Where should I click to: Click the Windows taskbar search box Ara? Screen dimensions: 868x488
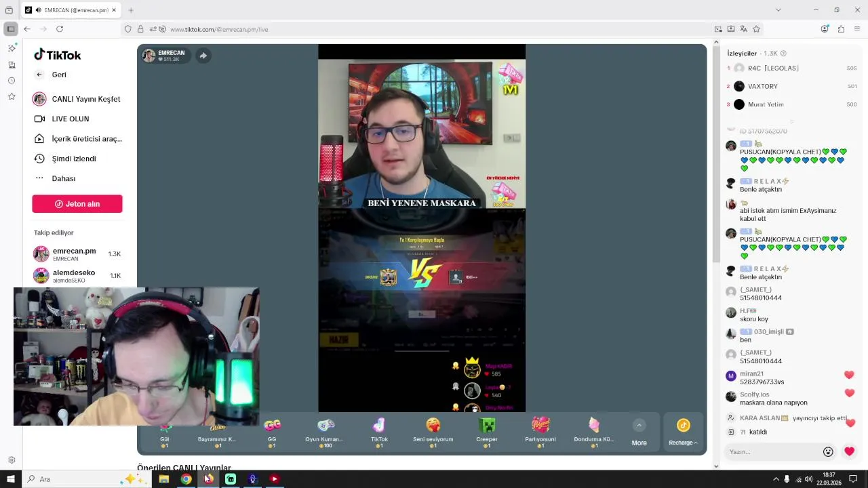pos(85,479)
